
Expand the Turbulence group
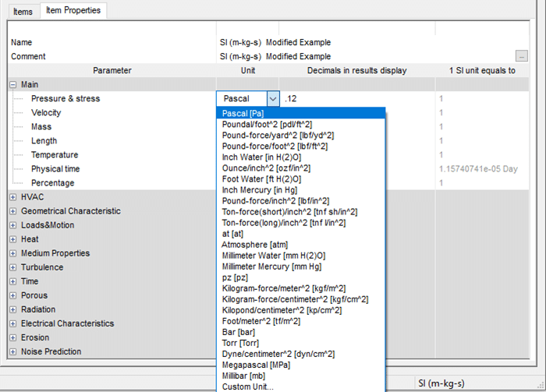[13, 267]
